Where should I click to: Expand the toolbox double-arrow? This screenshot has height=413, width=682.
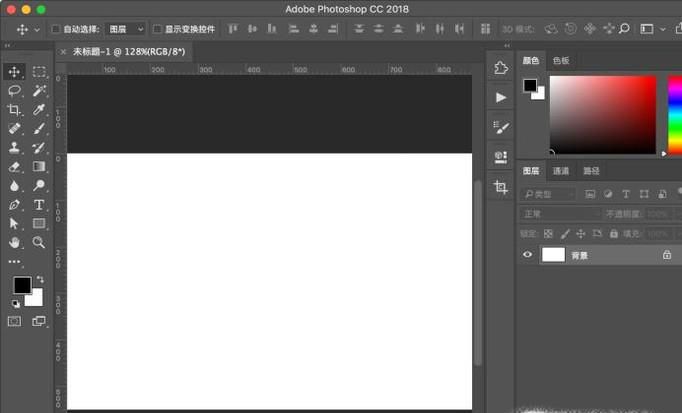7,45
